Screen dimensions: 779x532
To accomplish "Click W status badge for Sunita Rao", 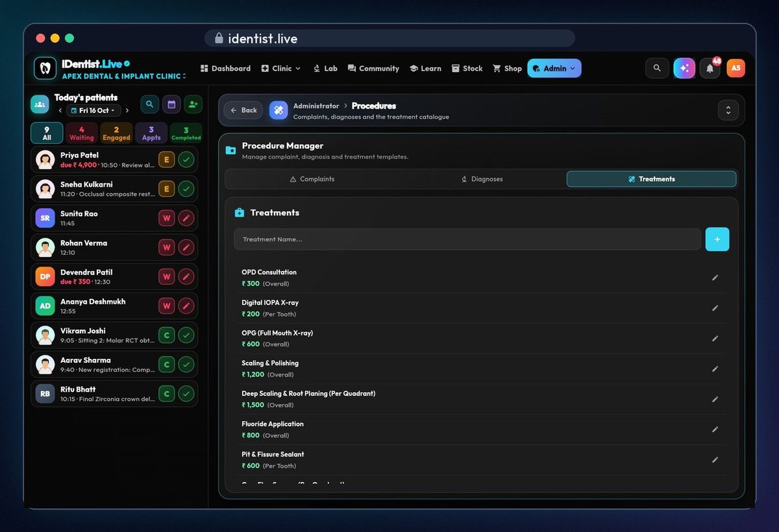I will coord(167,218).
